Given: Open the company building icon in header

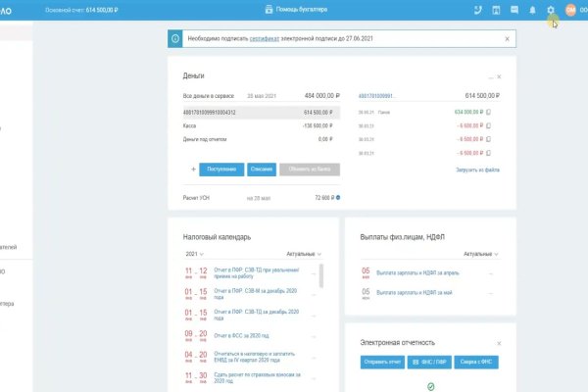Looking at the screenshot, I should coord(496,10).
